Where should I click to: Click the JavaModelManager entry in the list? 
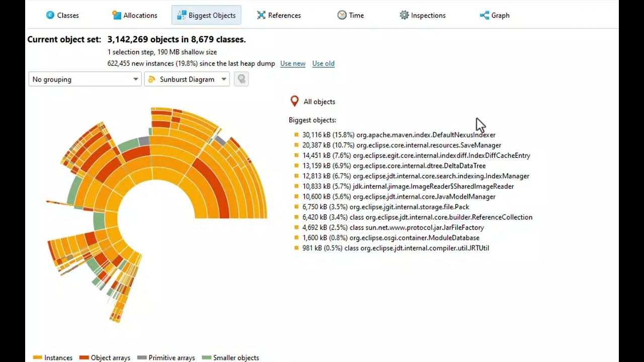(x=398, y=197)
